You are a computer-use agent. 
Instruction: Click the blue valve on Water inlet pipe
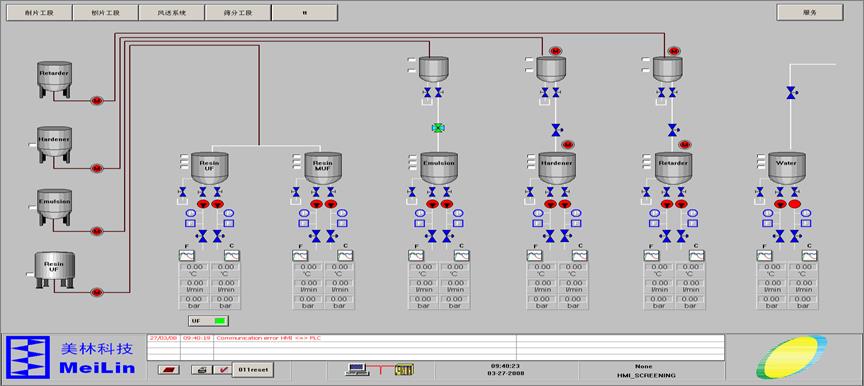click(x=792, y=93)
